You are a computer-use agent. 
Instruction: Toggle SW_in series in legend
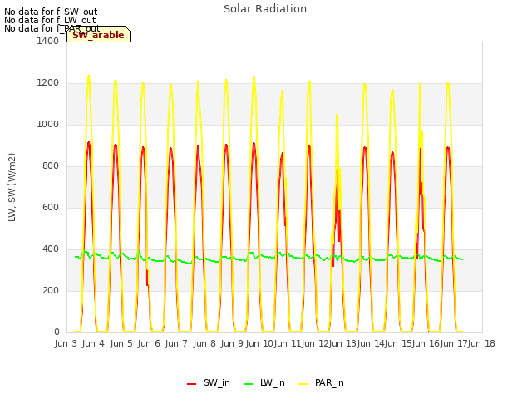209,383
